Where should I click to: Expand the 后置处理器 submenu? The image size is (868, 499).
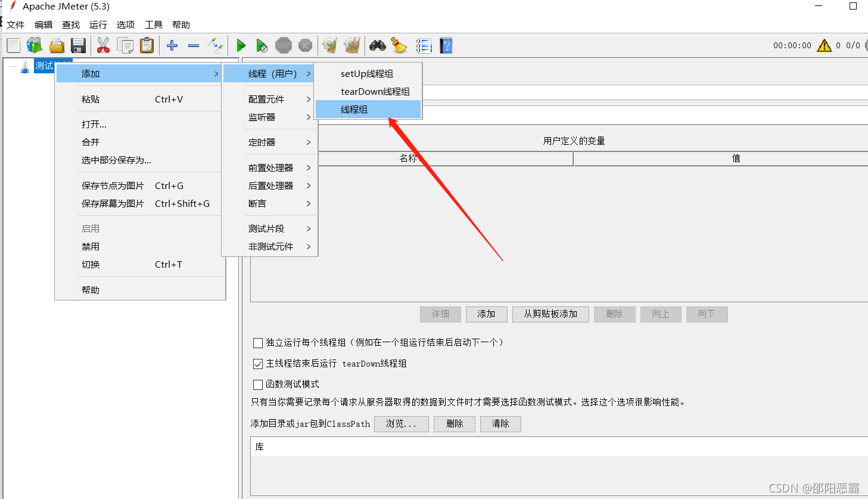(x=269, y=185)
